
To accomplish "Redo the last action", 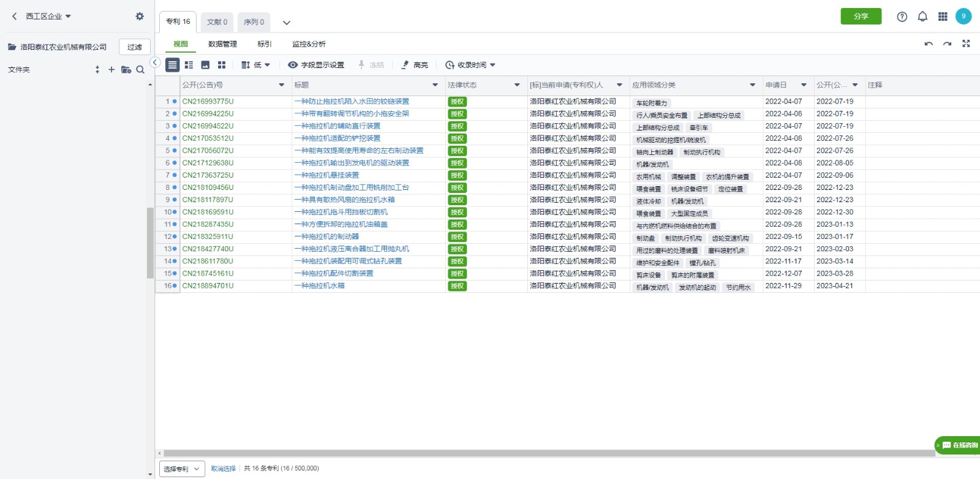I will [x=947, y=44].
